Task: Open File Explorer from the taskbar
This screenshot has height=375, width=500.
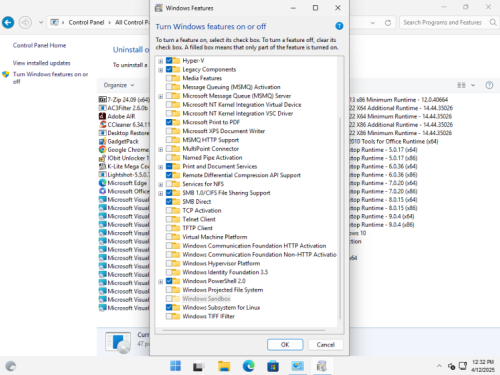Action: 224,366
